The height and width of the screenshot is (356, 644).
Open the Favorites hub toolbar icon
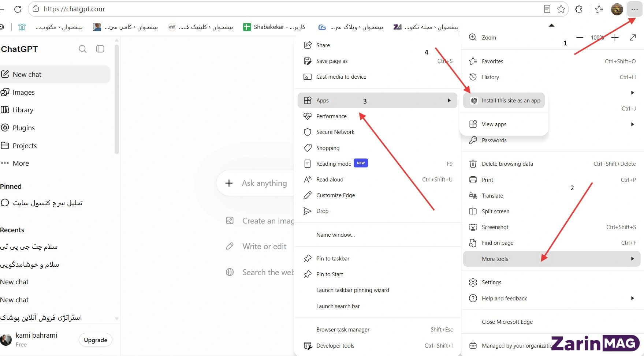pyautogui.click(x=599, y=9)
